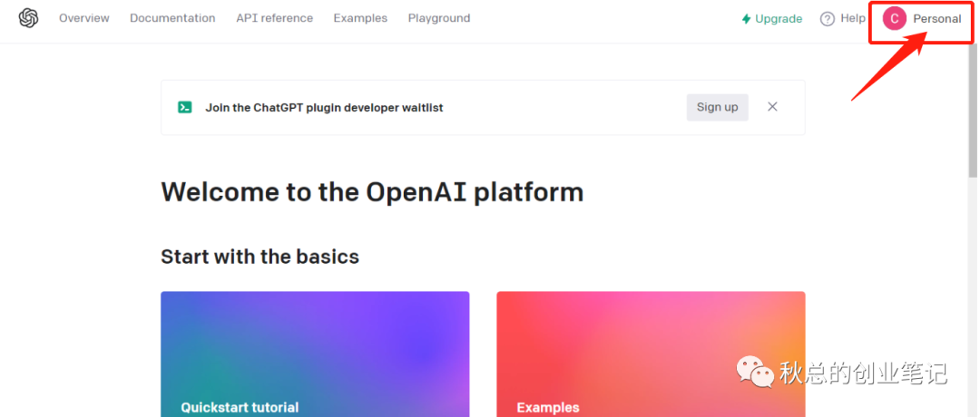Dismiss the plugin waitlist banner with X
This screenshot has height=417, width=980.
point(772,106)
